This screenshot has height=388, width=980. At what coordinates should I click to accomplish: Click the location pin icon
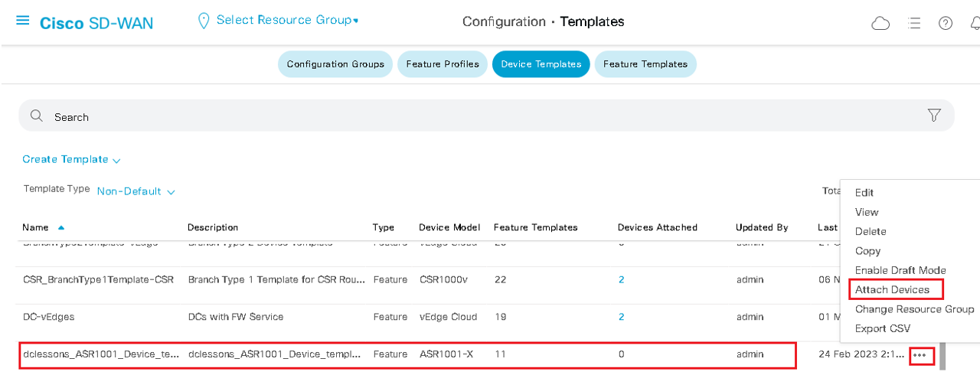pos(203,21)
